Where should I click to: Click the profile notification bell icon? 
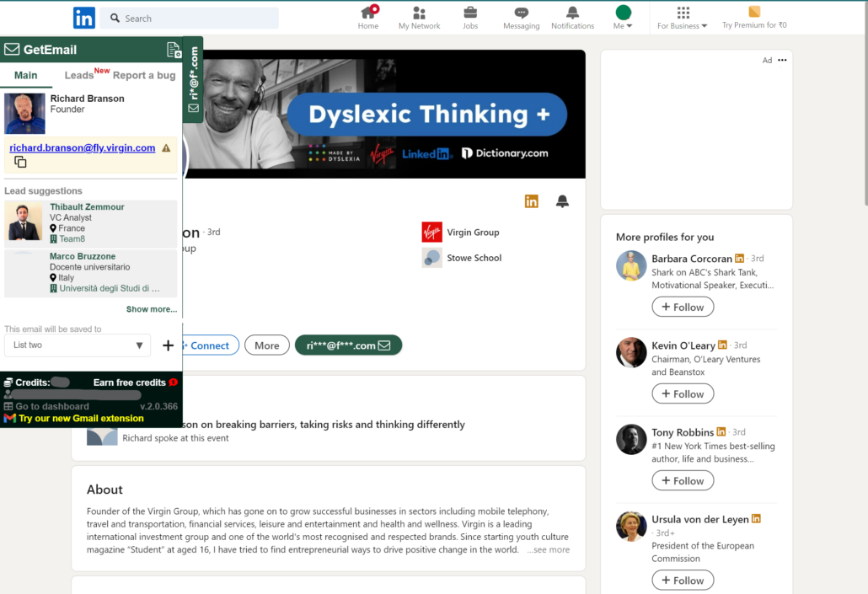coord(562,201)
